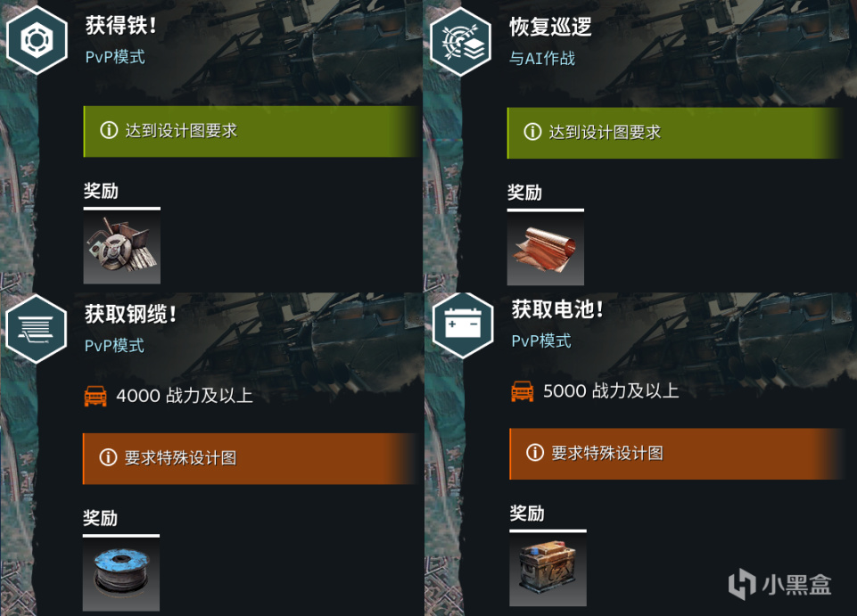
Task: Click 达到设计图要求 banner under 恢复巡逻
Action: [676, 133]
